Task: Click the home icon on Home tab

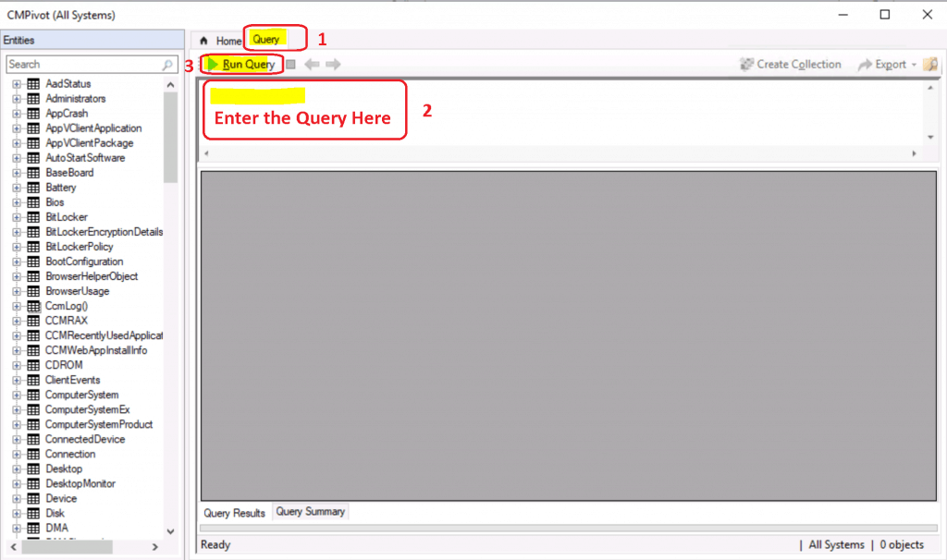Action: tap(203, 41)
